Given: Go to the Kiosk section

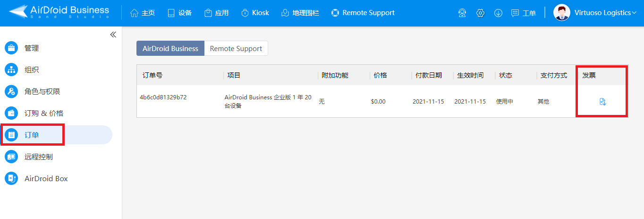Looking at the screenshot, I should (255, 13).
